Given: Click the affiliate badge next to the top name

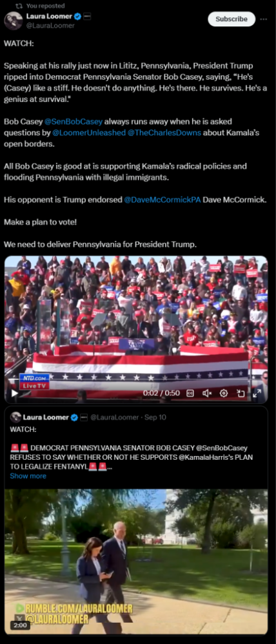Looking at the screenshot, I should [87, 17].
